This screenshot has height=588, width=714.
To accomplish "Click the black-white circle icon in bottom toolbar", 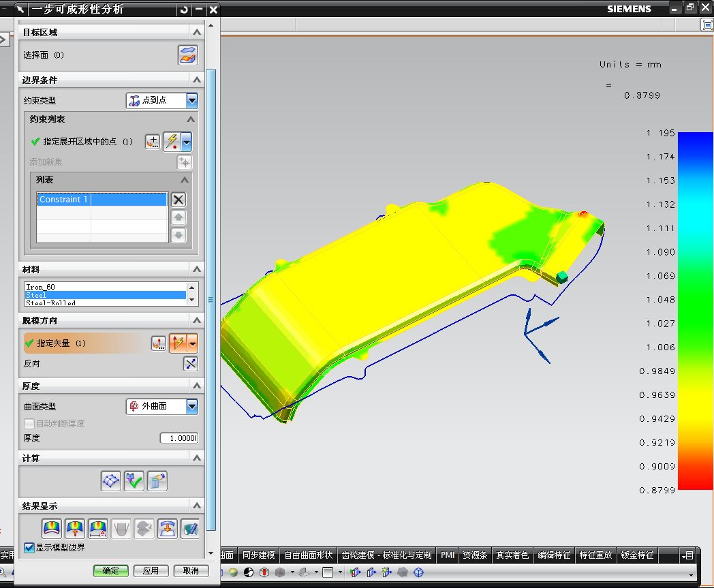I will click(x=249, y=572).
